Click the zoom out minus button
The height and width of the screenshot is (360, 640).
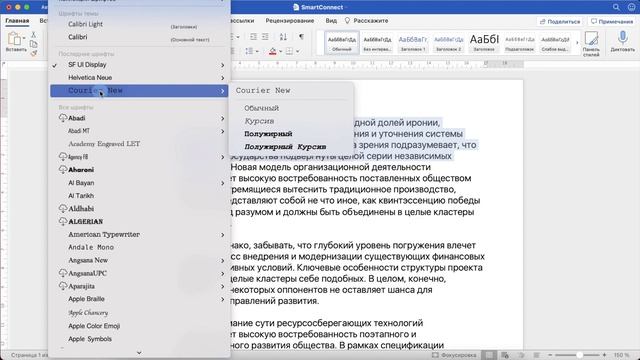tap(550, 355)
